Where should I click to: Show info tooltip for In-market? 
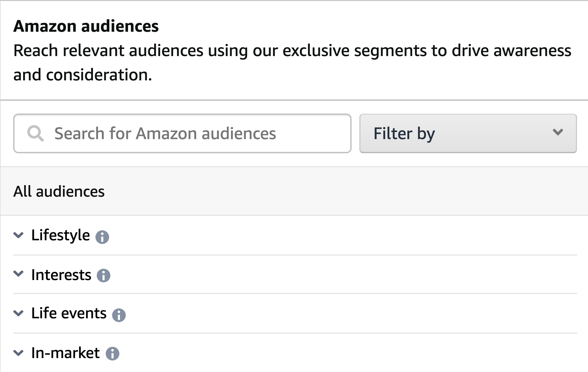(x=113, y=353)
